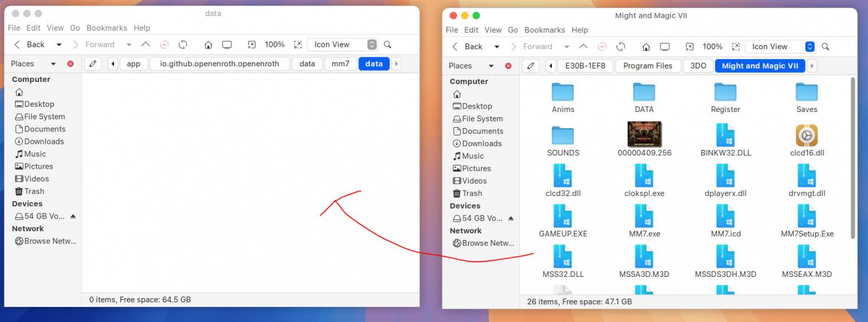Click Back button in data window
Image resolution: width=868 pixels, height=322 pixels.
coord(29,45)
